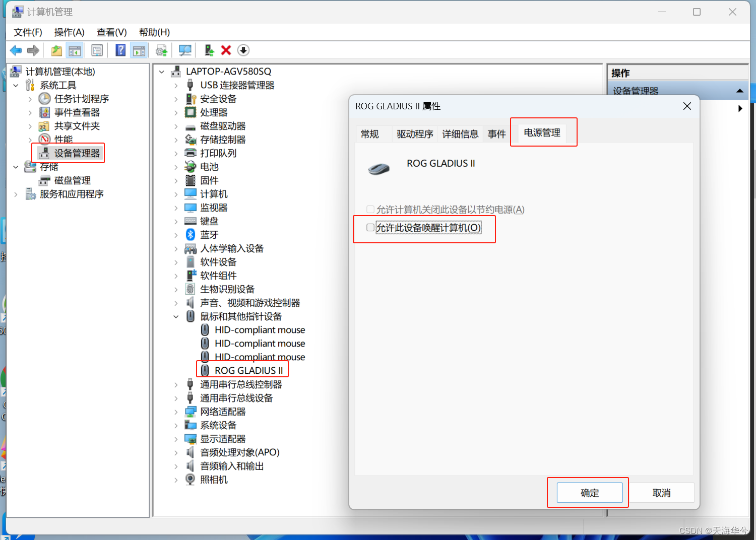This screenshot has width=756, height=540.
Task: Click the gray Forward arrow in toolbar
Action: [33, 50]
